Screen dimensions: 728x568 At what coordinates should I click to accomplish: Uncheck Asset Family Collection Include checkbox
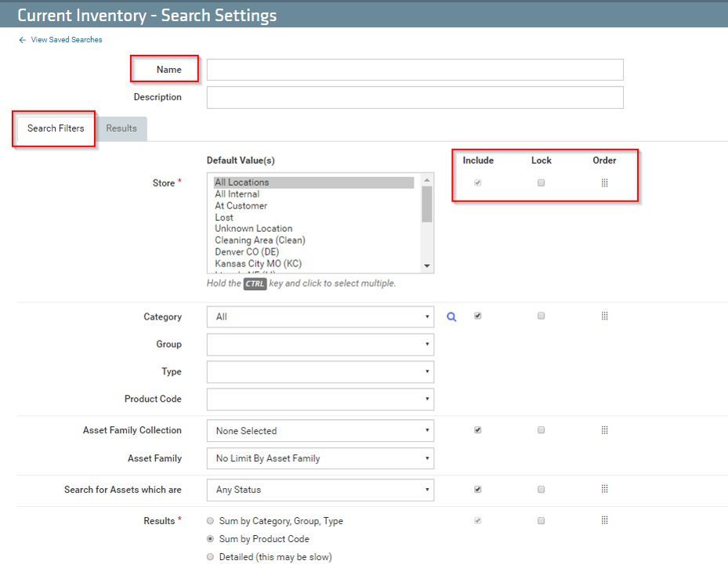[478, 430]
